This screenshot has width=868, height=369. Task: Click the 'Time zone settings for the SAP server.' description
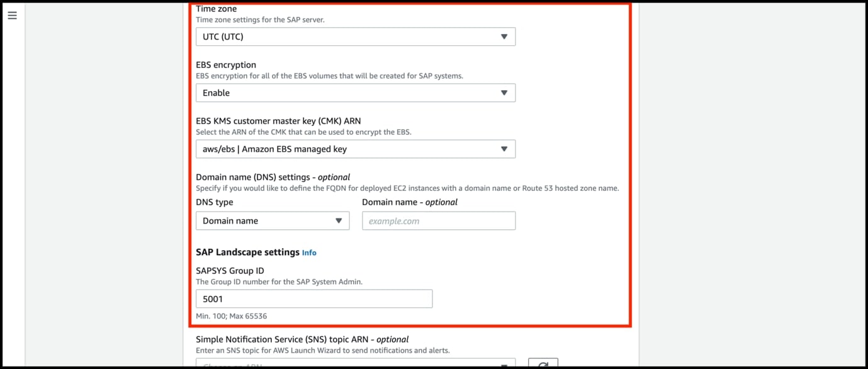click(260, 20)
